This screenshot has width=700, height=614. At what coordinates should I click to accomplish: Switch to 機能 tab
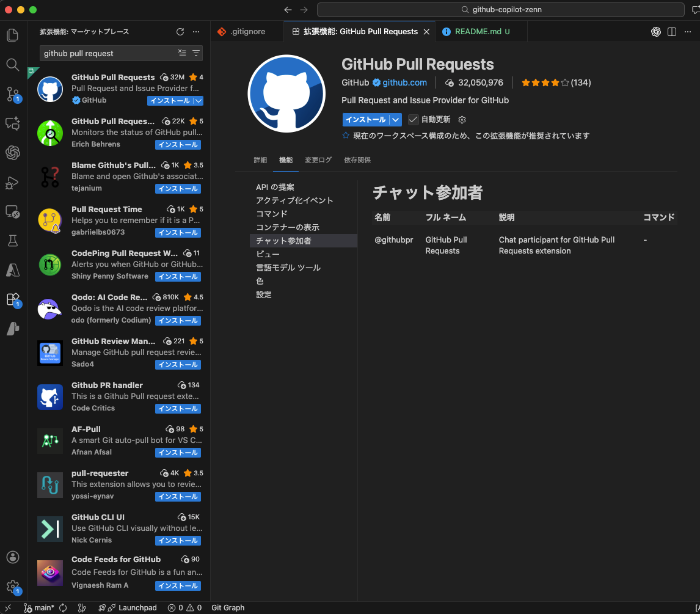[286, 160]
